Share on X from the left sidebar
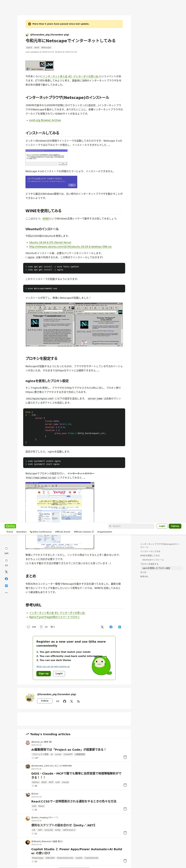Image resolution: width=186 pixels, height=868 pixels. 6,572
